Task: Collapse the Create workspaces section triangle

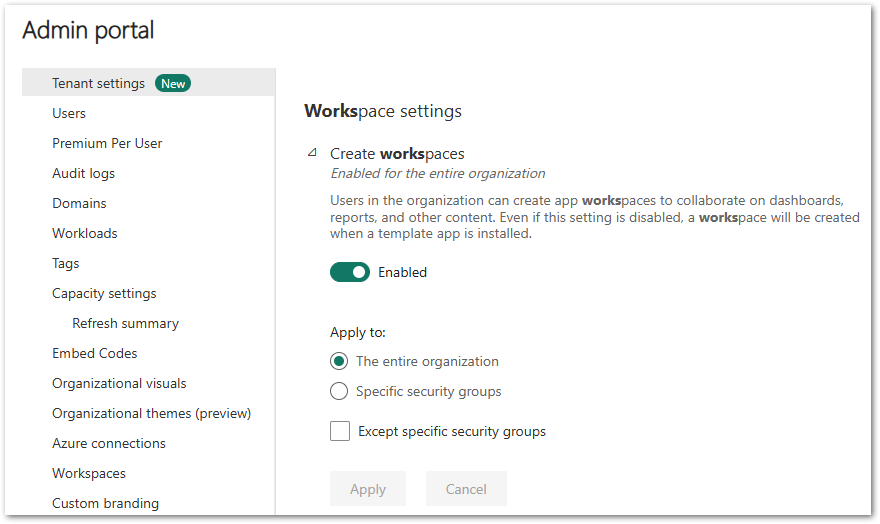Action: [x=312, y=153]
